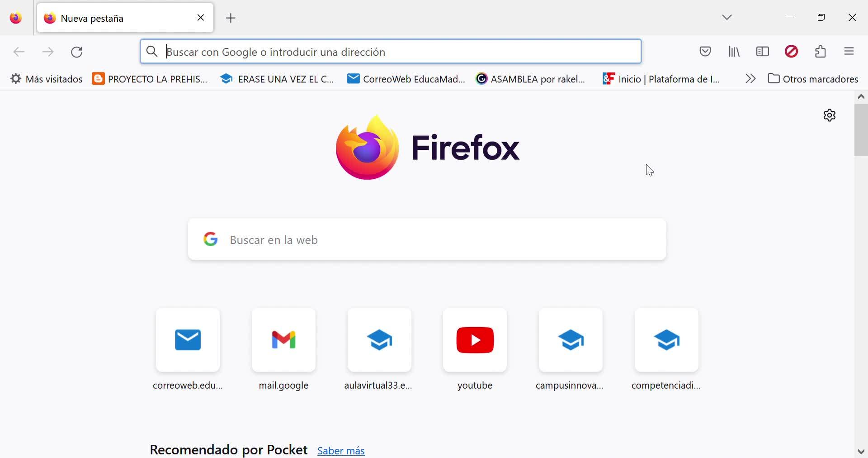Click the Firefox logo on the page
868x458 pixels.
(x=428, y=148)
